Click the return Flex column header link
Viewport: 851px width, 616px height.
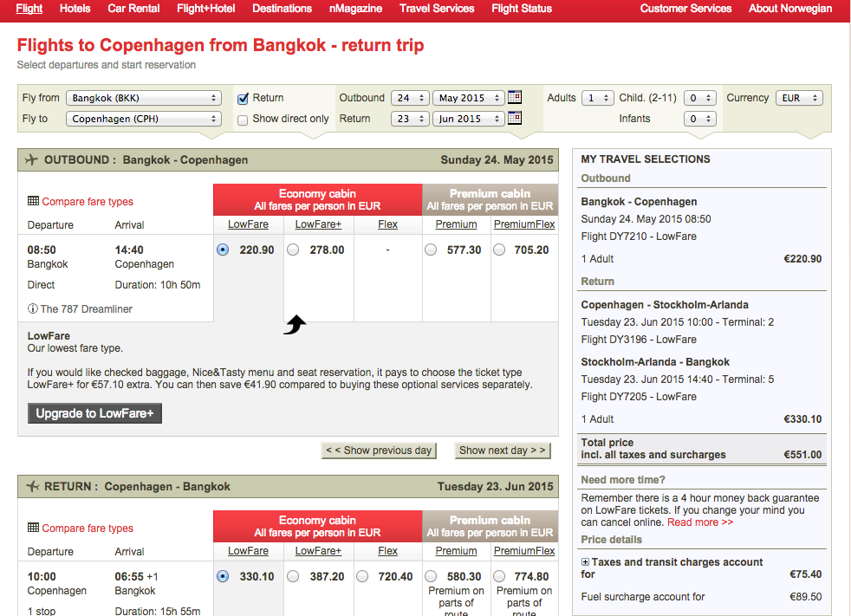387,551
